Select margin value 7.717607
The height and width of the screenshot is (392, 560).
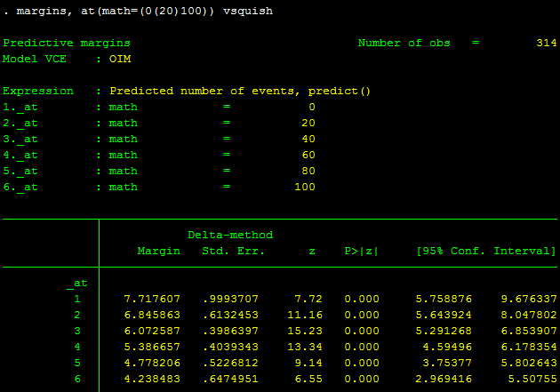click(151, 299)
